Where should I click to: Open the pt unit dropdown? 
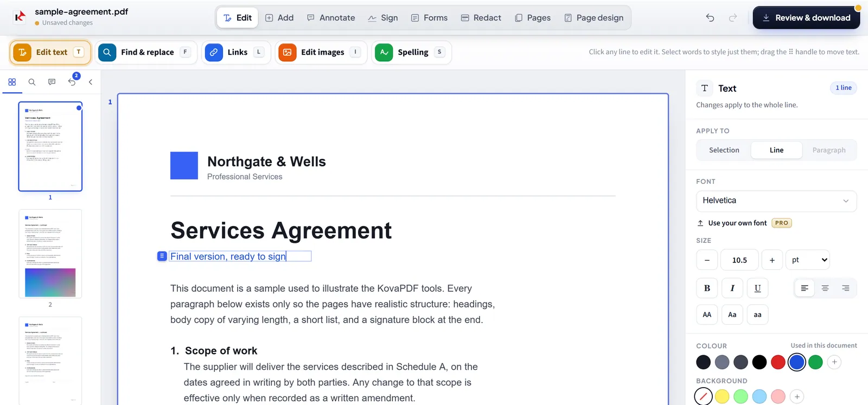pyautogui.click(x=808, y=260)
